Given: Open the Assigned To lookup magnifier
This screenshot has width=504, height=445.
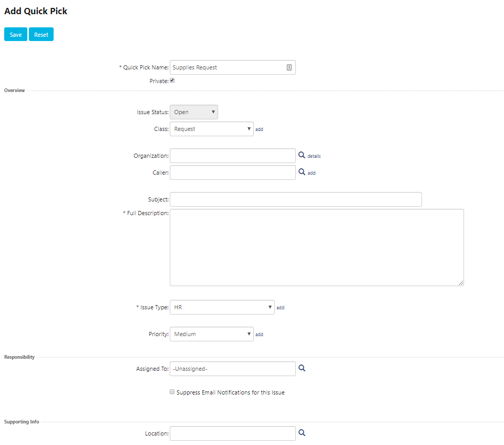Looking at the screenshot, I should click(x=302, y=368).
